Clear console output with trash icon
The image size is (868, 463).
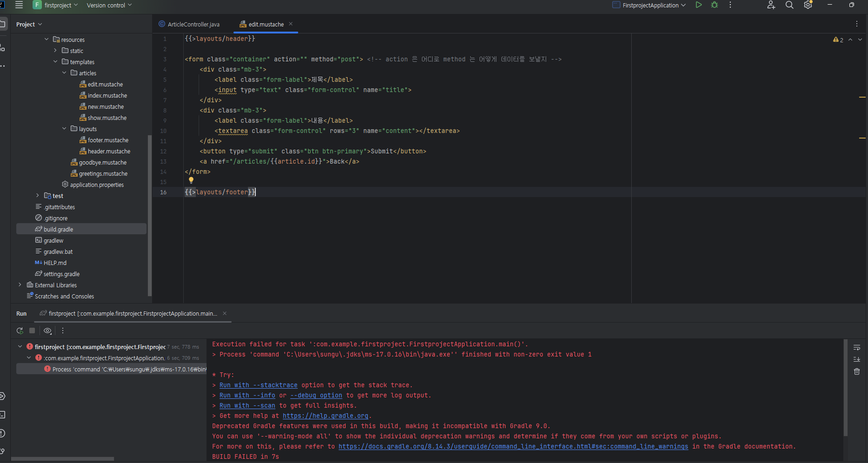coord(857,371)
